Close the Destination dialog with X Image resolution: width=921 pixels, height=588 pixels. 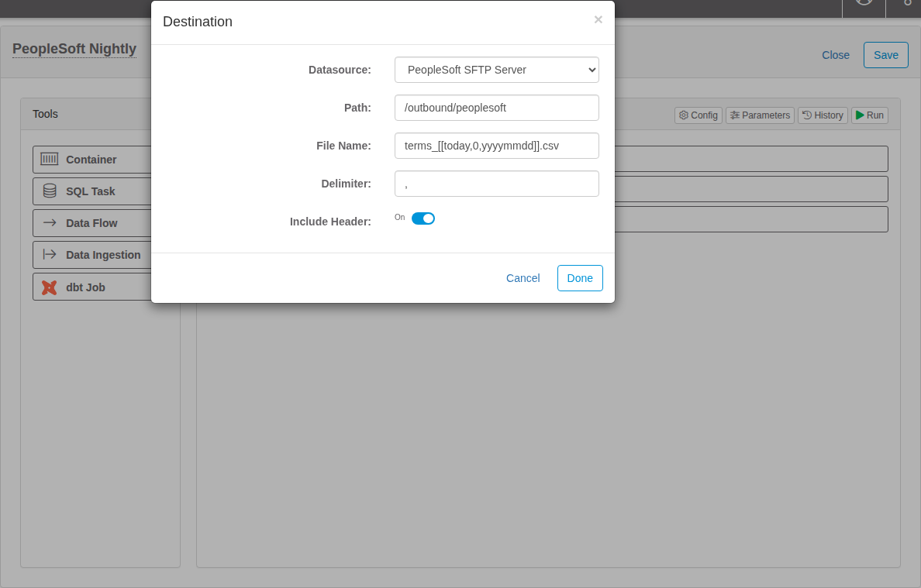(x=598, y=19)
